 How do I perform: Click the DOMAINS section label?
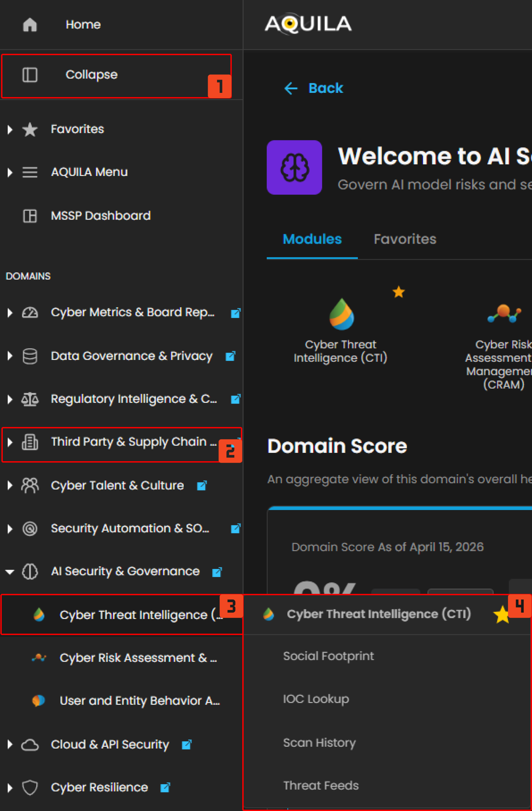coord(28,276)
